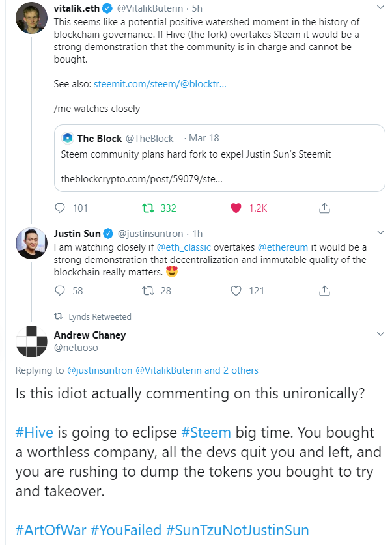Share Justin Sun's tweet

[x=324, y=290]
